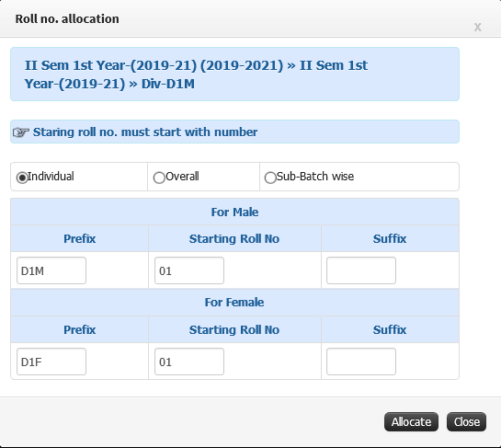This screenshot has height=448, width=501.
Task: Click the For Female section header
Action: (x=234, y=302)
